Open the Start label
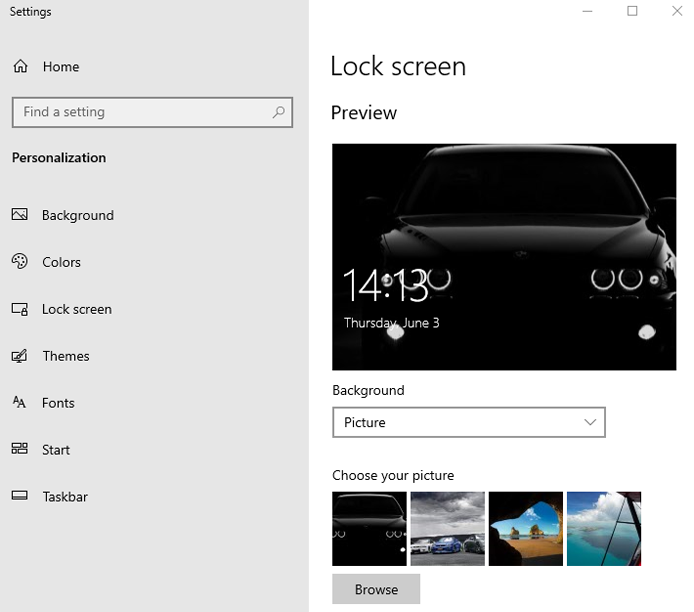 click(x=56, y=450)
